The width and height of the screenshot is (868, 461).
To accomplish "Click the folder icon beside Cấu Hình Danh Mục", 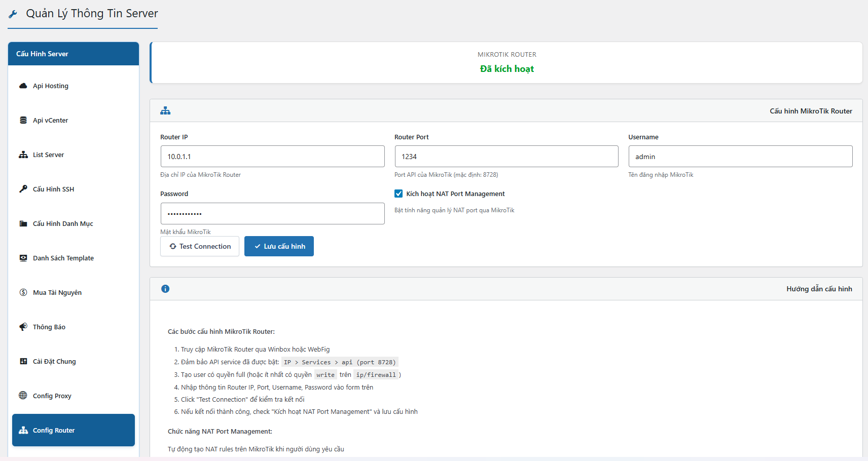I will pyautogui.click(x=23, y=223).
